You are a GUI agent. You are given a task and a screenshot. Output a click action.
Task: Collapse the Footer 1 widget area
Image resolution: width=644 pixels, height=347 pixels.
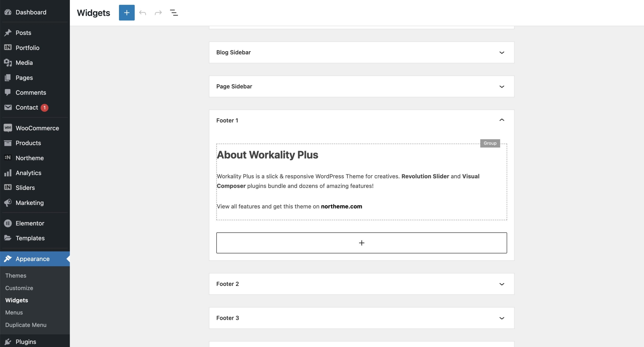click(502, 120)
